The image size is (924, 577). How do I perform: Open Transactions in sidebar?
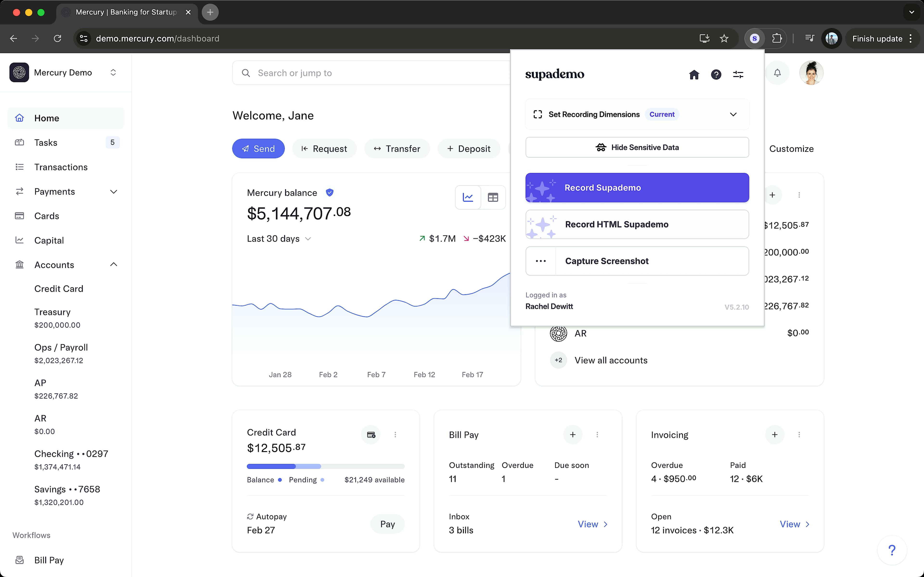pos(66,167)
